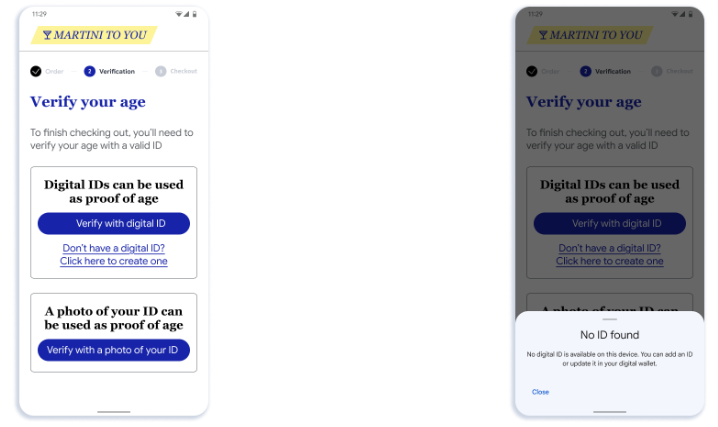Select the step 2 Verification circle on left phone
The width and height of the screenshot is (718, 427).
coord(89,71)
